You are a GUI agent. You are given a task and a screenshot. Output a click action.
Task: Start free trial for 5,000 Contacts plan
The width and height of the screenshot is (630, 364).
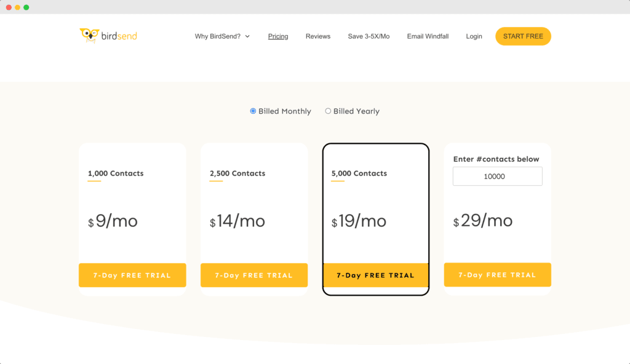[x=376, y=275]
